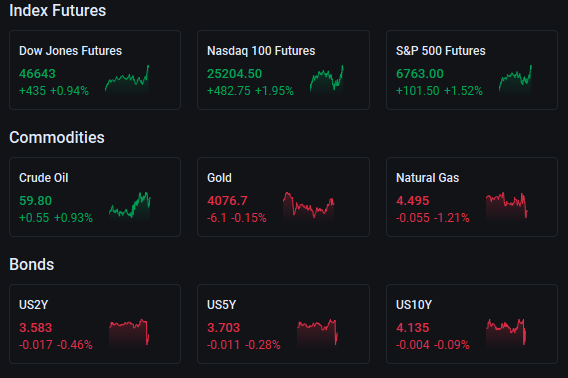Click the Gold price 4076.7
This screenshot has width=568, height=378.
tap(227, 200)
